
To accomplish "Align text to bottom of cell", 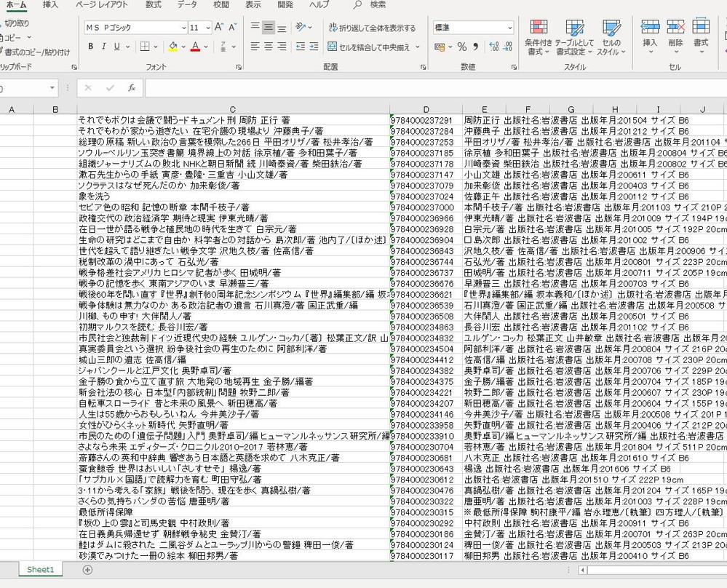I will point(282,28).
